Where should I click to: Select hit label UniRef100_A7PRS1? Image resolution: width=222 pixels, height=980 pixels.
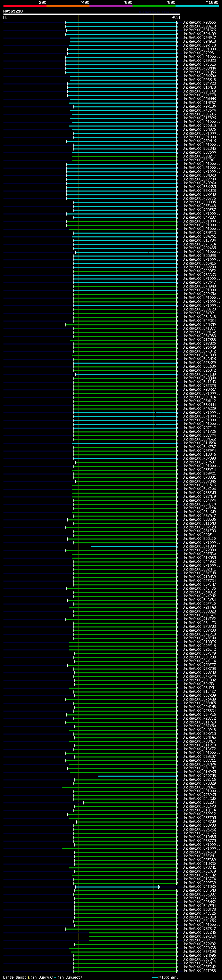199,53
